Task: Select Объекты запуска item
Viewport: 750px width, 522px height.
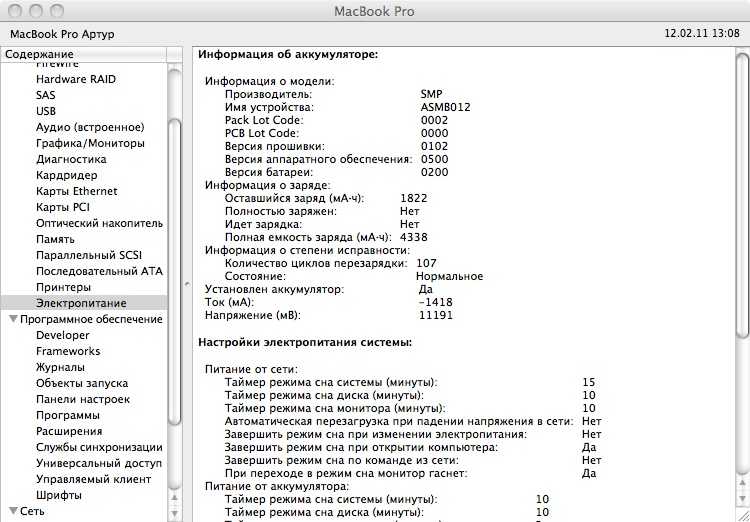Action: click(x=82, y=383)
